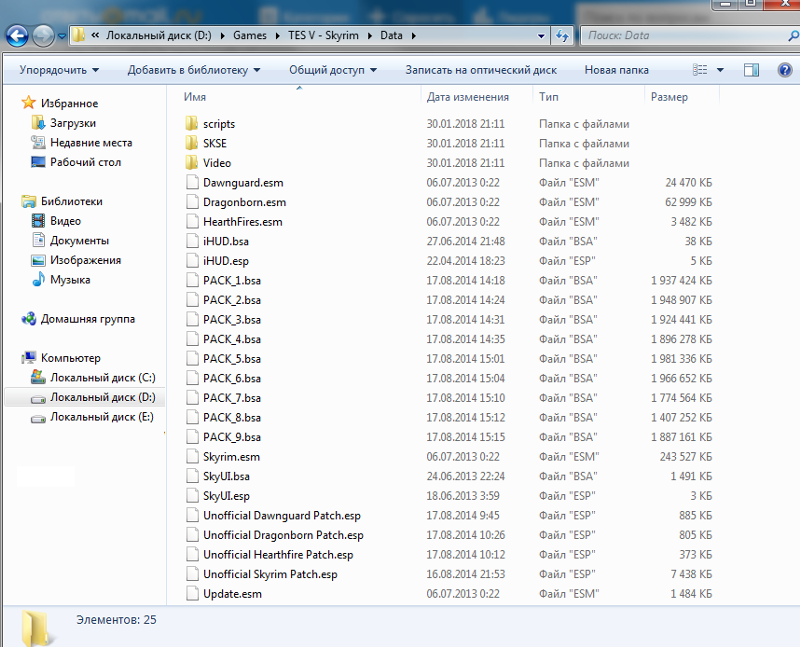The height and width of the screenshot is (647, 800).
Task: Click the size value '243 527 КБ'
Action: 686,457
